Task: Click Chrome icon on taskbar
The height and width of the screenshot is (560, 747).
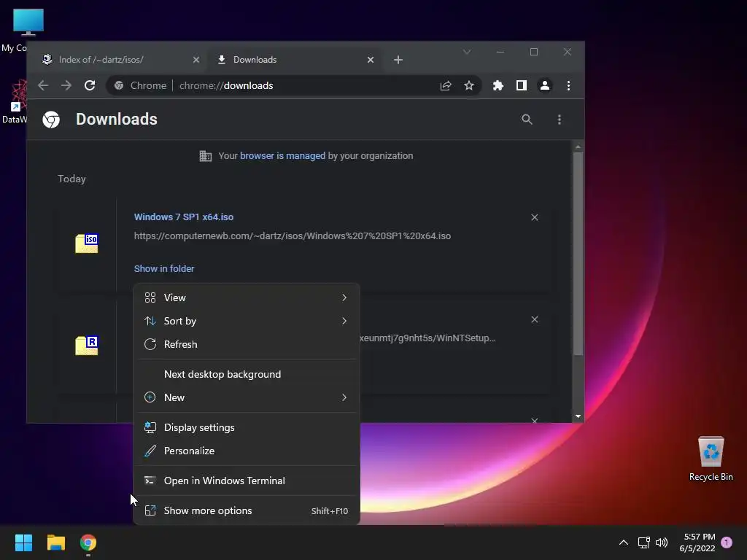Action: tap(88, 542)
